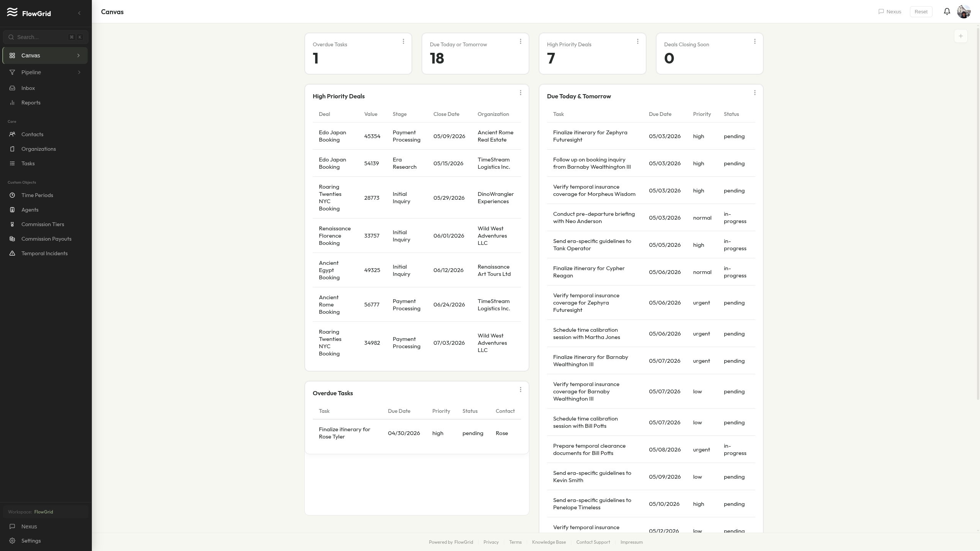Navigate to Contacts
The width and height of the screenshot is (980, 551).
(45, 134)
